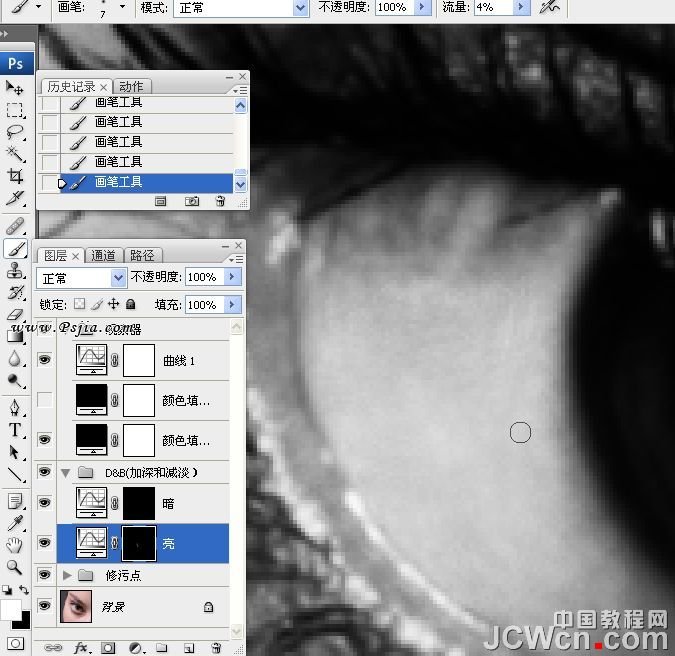Image resolution: width=675 pixels, height=656 pixels.
Task: Hide the 暗 curves layer
Action: [x=44, y=503]
